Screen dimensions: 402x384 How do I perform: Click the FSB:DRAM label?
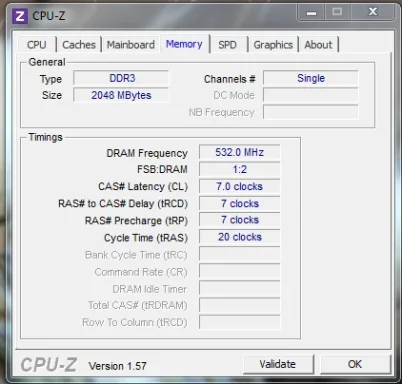[162, 169]
